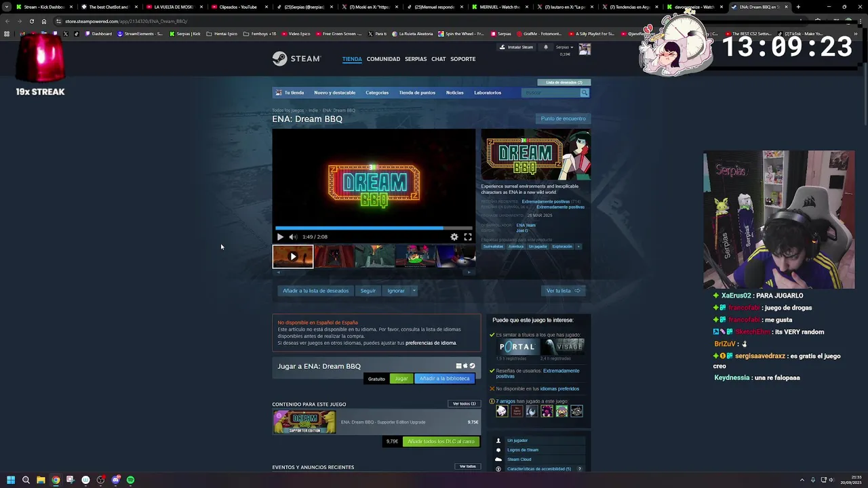Click the Seguir button

tap(368, 291)
